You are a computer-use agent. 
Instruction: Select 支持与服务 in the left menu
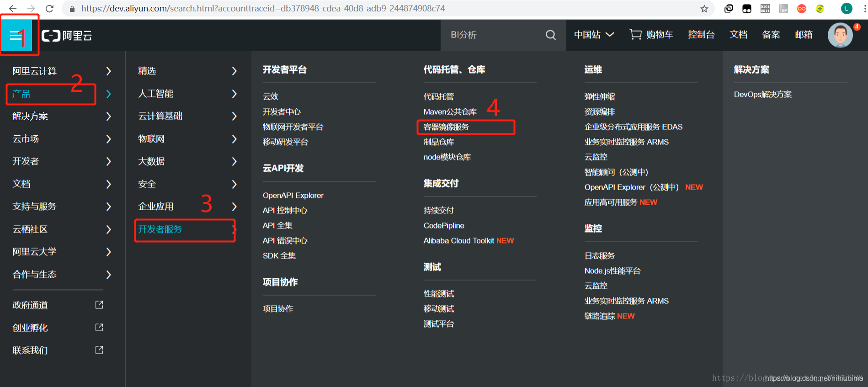(x=34, y=207)
